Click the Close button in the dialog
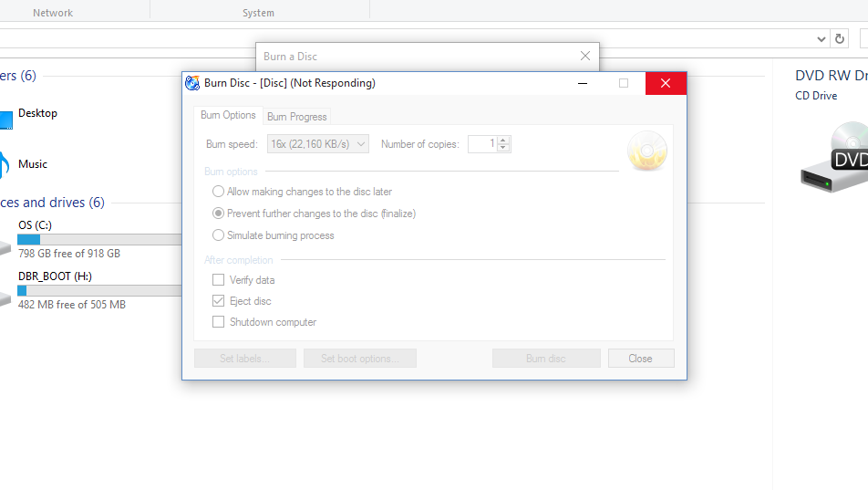This screenshot has height=490, width=868. (640, 359)
